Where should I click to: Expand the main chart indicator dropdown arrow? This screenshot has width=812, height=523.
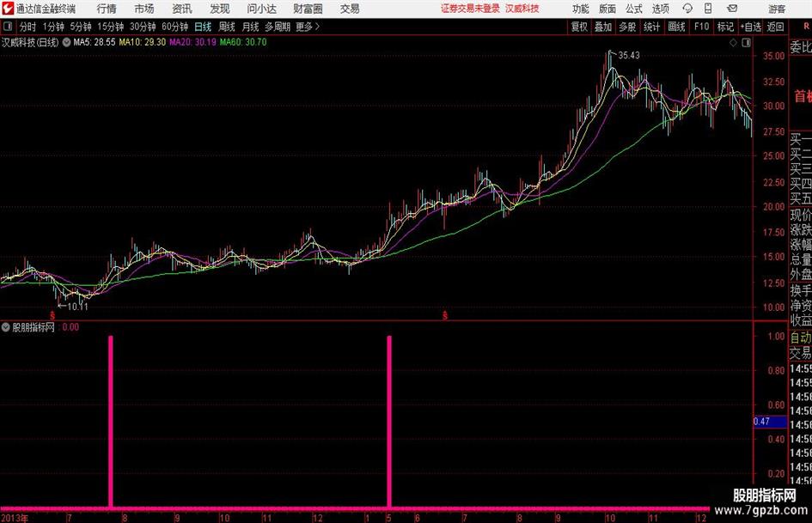tap(66, 42)
